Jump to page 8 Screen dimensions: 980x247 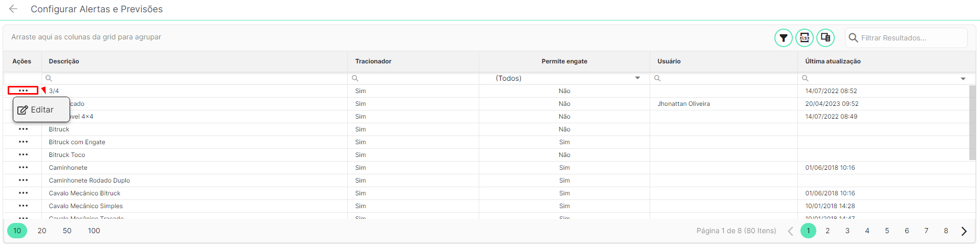pyautogui.click(x=946, y=231)
